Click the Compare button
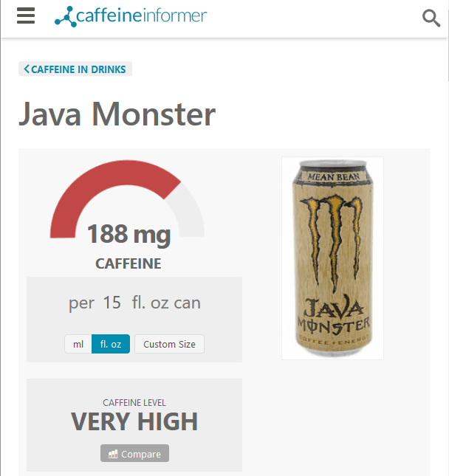449x476 pixels. tap(134, 453)
